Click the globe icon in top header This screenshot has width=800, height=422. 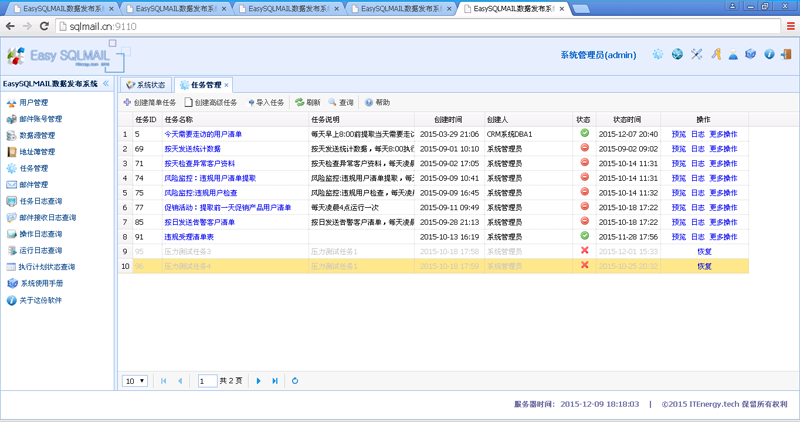(677, 55)
